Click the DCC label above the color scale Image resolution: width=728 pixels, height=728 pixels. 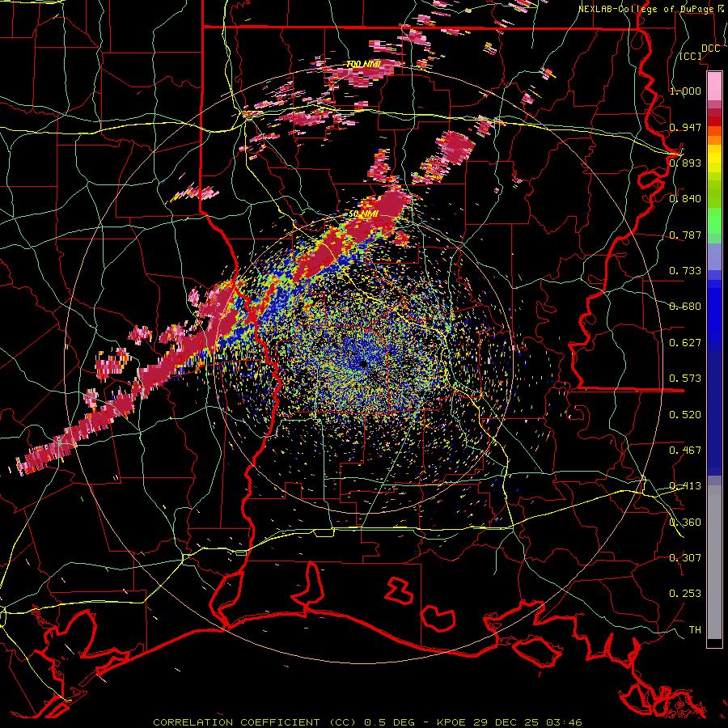710,49
